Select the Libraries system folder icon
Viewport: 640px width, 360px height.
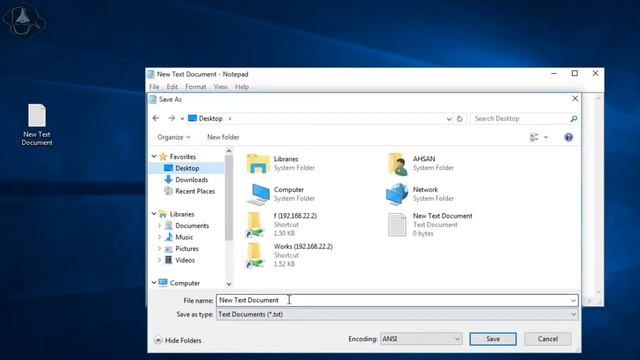258,163
